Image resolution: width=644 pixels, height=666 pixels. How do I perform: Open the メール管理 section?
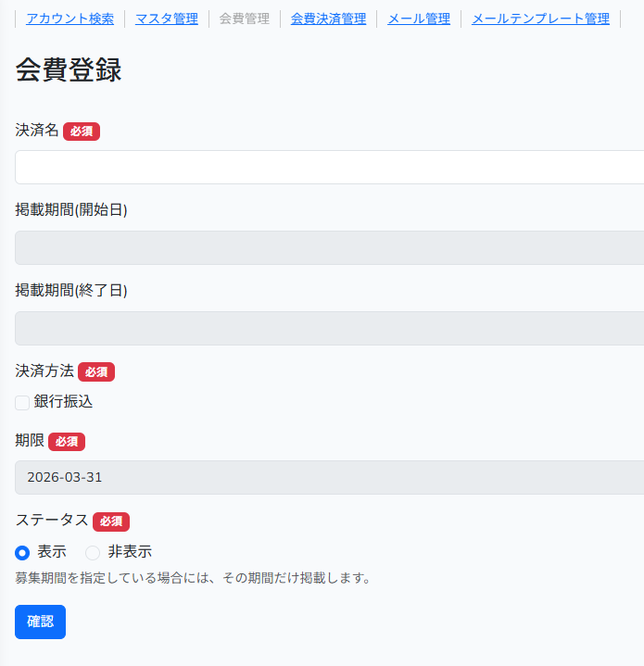click(x=419, y=19)
